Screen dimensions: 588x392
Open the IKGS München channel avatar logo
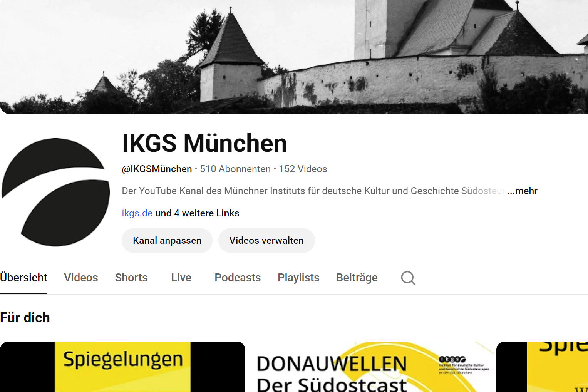coord(56,192)
